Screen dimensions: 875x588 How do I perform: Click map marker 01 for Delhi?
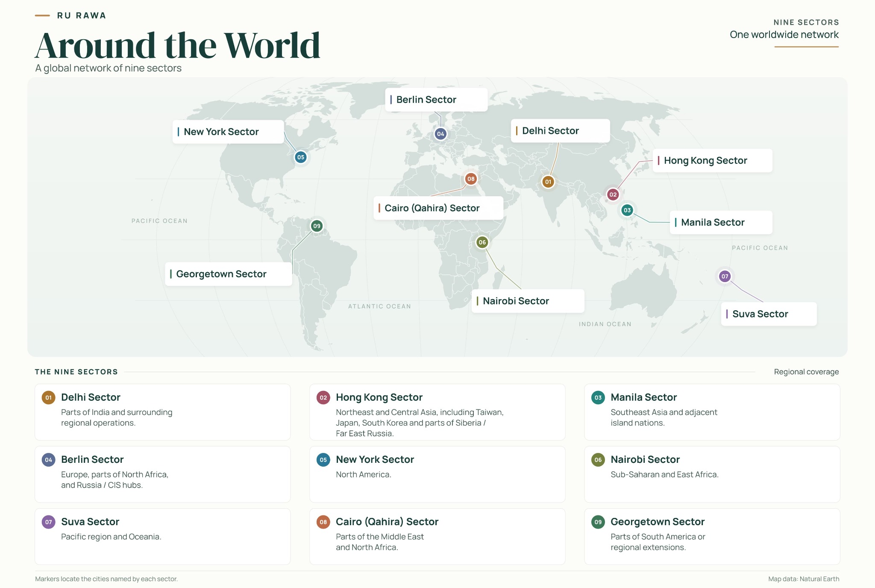(548, 182)
